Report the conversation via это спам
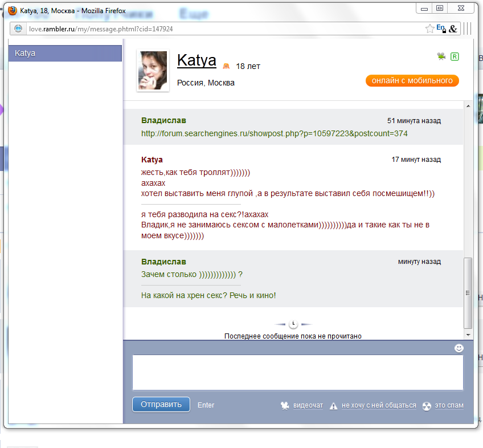The image size is (483, 448). click(449, 405)
